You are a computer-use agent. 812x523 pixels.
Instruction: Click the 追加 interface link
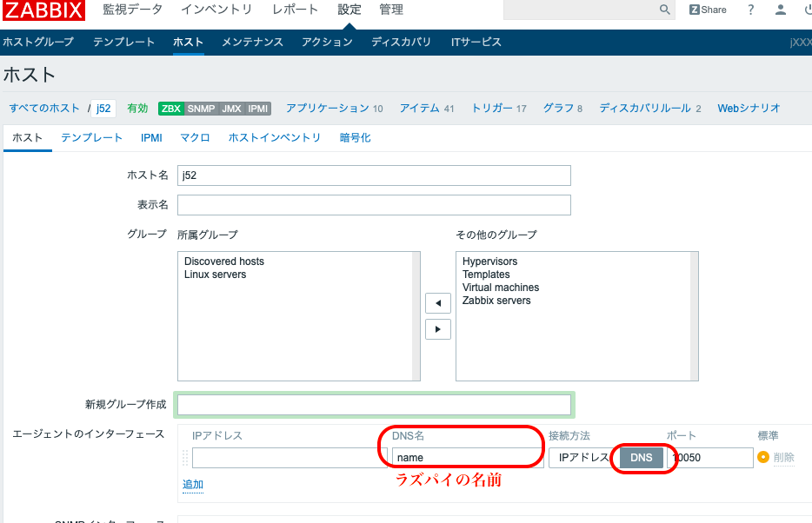(192, 484)
